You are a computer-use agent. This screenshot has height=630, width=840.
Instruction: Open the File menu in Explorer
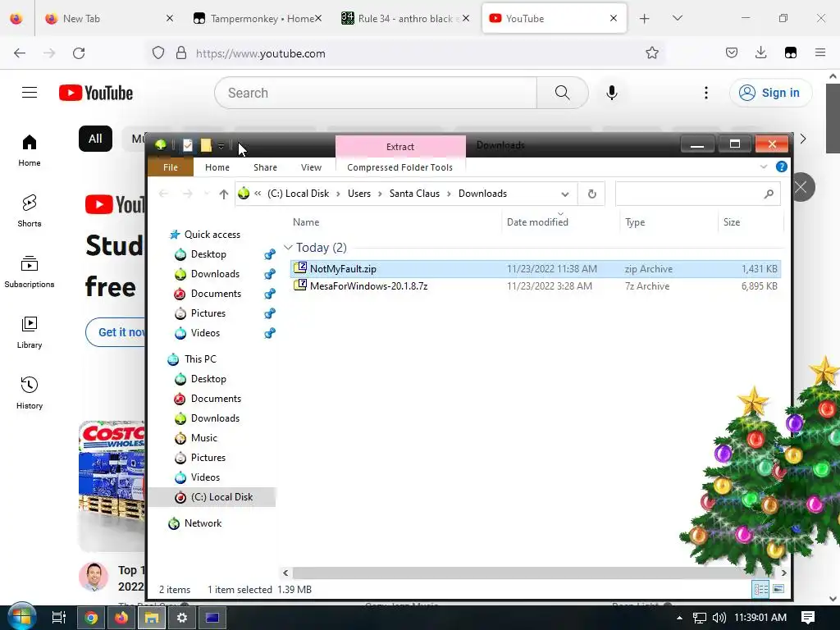tap(171, 167)
